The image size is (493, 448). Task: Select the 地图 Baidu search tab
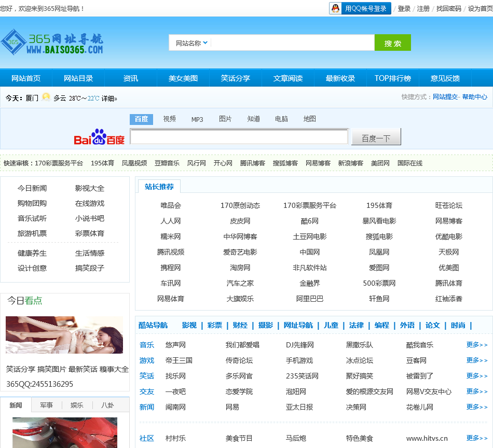(309, 119)
